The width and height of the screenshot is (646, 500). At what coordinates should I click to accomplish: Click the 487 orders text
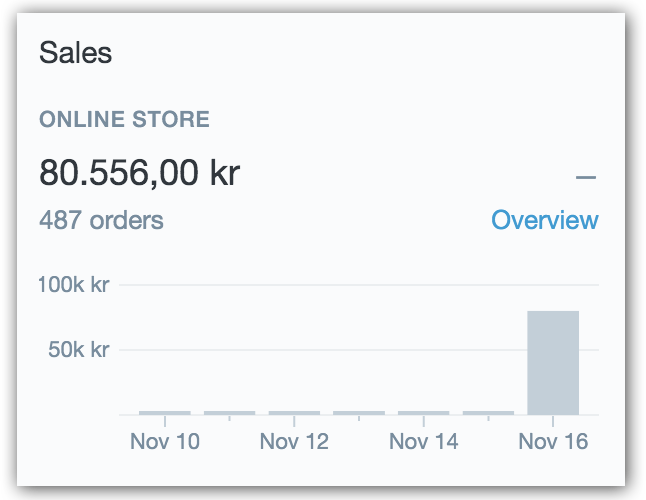101,220
